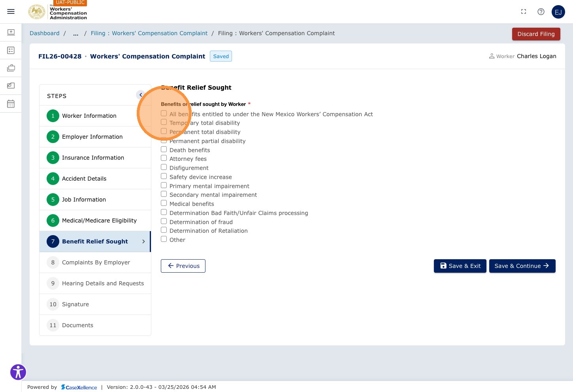This screenshot has height=392, width=573.
Task: Check Primary mental impairement
Action: (x=164, y=185)
